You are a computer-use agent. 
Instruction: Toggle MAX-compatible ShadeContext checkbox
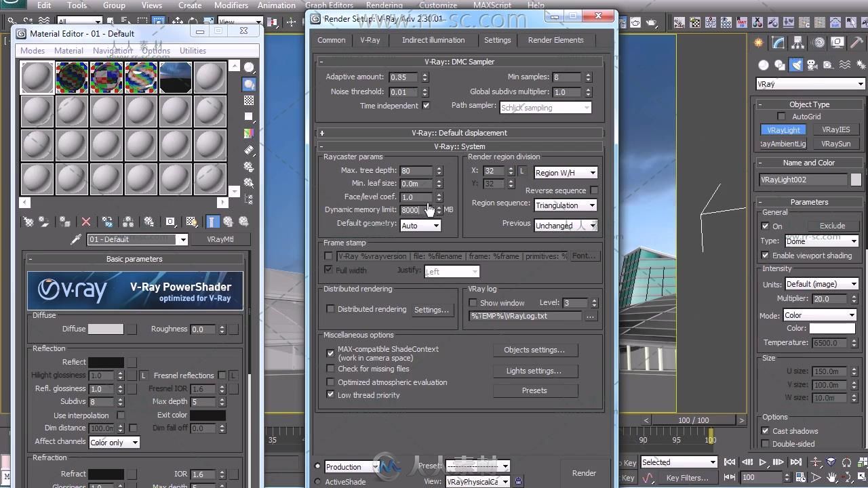point(330,353)
